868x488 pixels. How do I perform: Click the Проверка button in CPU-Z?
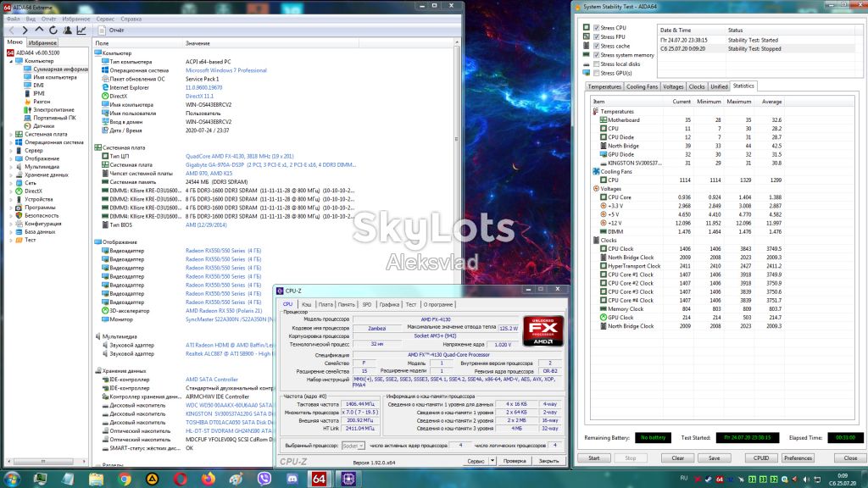click(x=515, y=460)
